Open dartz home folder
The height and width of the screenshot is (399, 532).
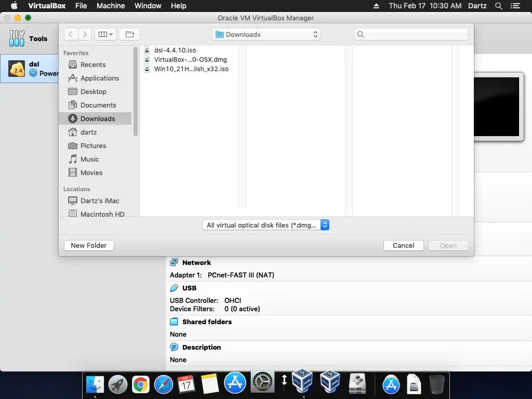(x=95, y=132)
